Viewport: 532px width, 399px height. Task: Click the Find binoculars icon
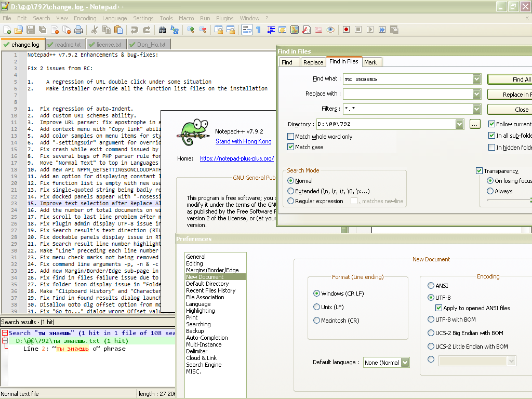click(x=162, y=30)
